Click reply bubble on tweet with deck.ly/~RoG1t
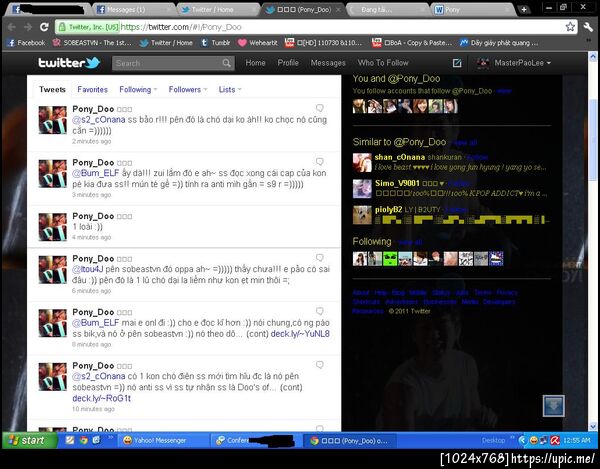The height and width of the screenshot is (469, 600). coord(320,365)
